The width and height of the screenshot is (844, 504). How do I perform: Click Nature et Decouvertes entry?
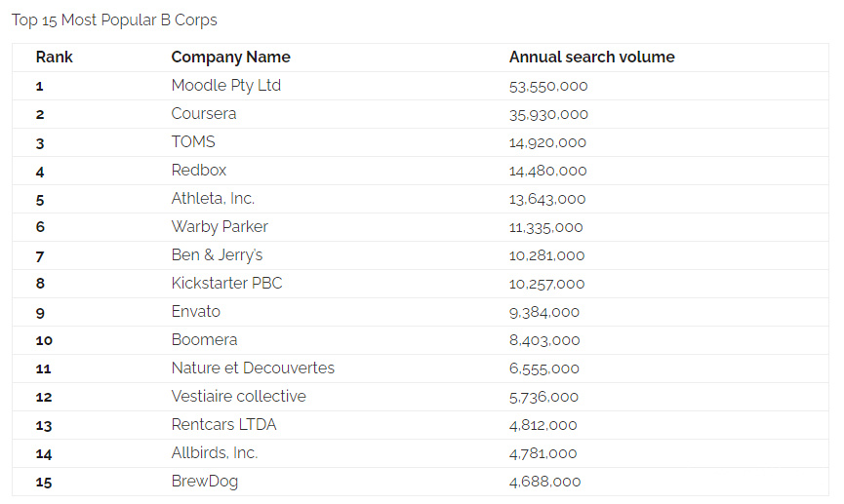[253, 368]
